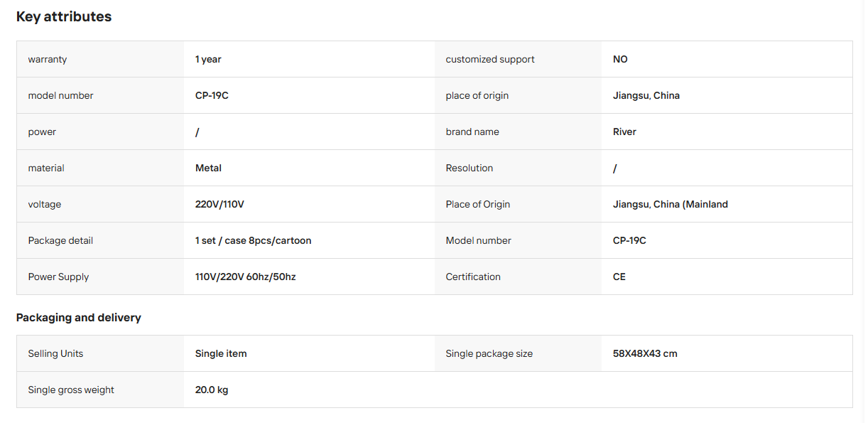868x423 pixels.
Task: Click Power Supply value 110V/220V 60hz/50hz
Action: (x=245, y=277)
